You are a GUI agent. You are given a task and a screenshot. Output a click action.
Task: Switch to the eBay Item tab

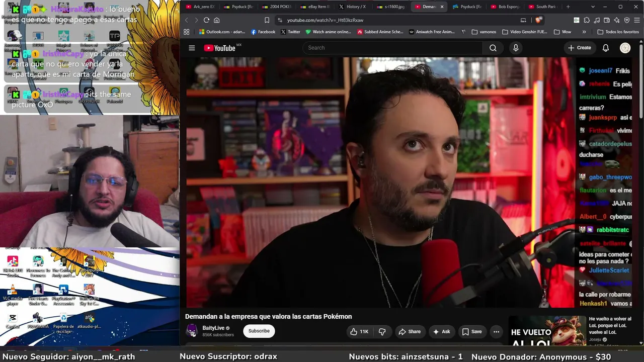[314, 7]
